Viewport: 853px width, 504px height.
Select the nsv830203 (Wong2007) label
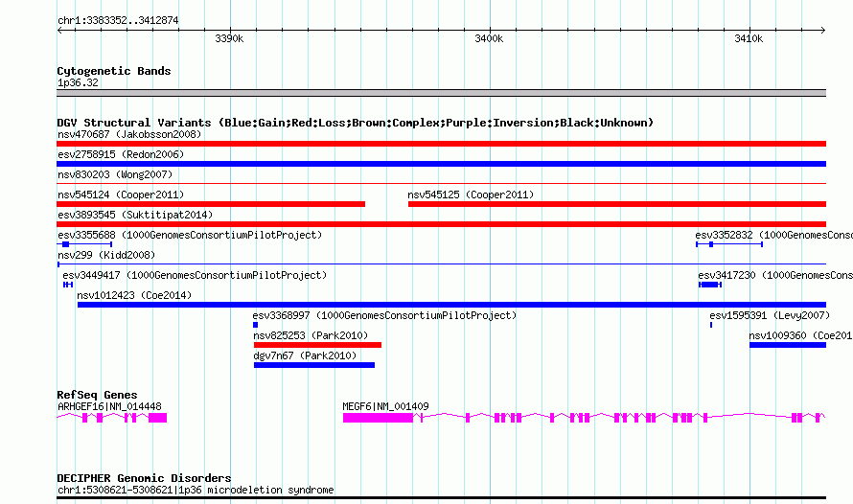coord(115,174)
